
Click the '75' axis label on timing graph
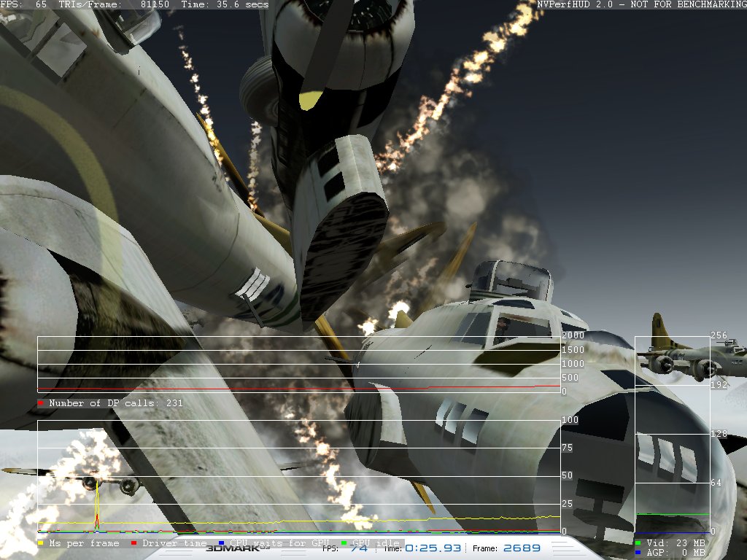[568, 448]
